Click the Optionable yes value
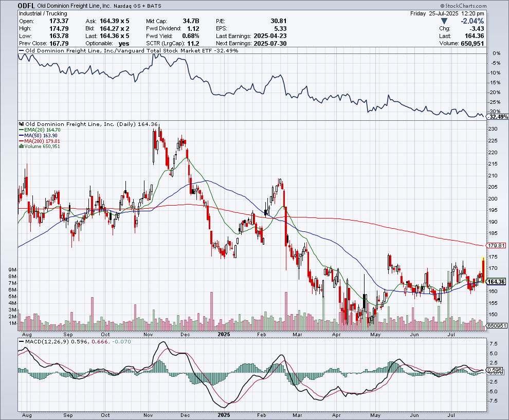This screenshot has height=420, width=509. [x=124, y=44]
